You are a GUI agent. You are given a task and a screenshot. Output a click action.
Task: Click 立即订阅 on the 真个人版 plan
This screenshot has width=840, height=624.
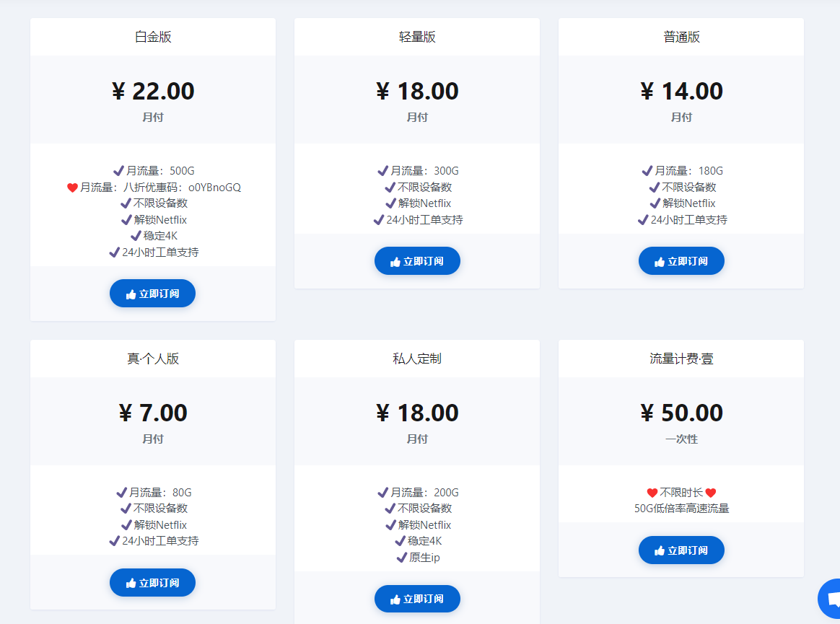pos(152,582)
